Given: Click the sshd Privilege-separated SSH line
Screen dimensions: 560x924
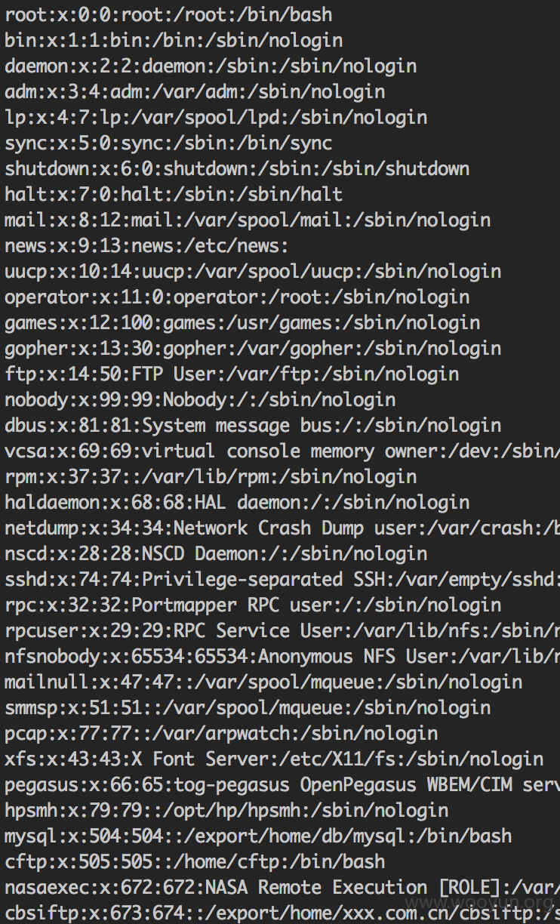Looking at the screenshot, I should 282,579.
